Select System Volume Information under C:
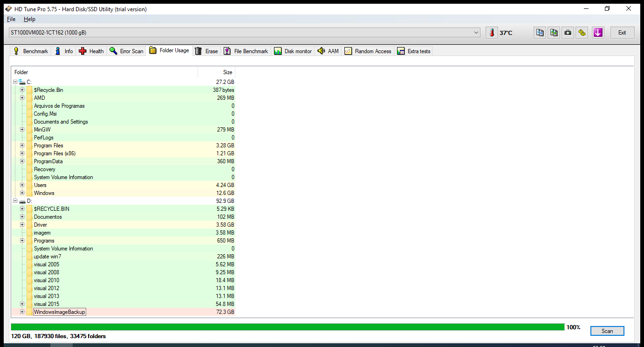This screenshot has height=347, width=644. click(x=63, y=177)
